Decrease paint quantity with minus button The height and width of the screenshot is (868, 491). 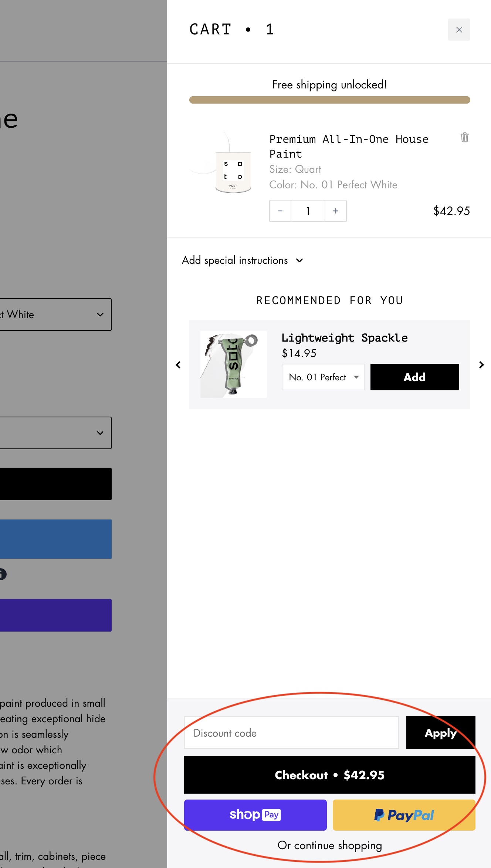(x=280, y=211)
